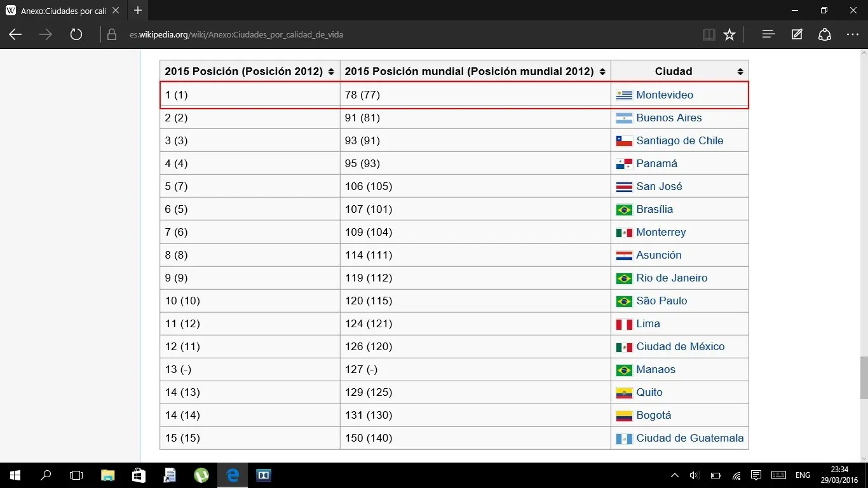The width and height of the screenshot is (868, 488).
Task: Open the Panamá link
Action: pyautogui.click(x=656, y=163)
